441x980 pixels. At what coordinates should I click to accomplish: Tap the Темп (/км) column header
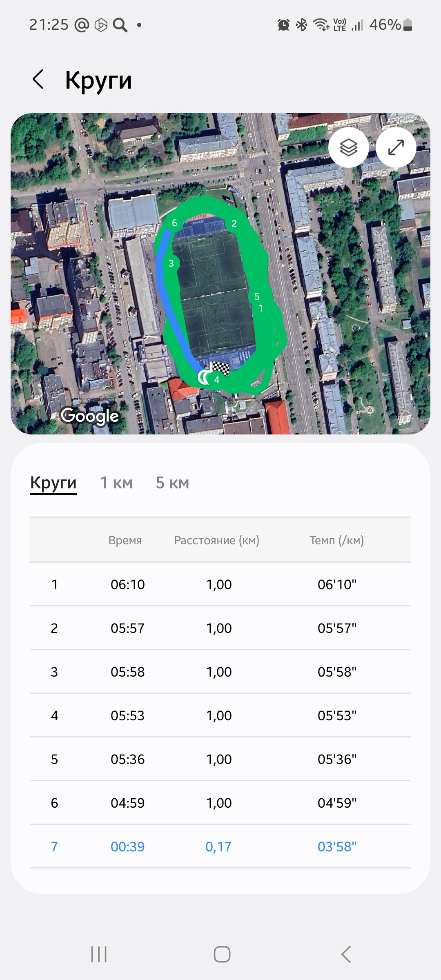(x=336, y=540)
